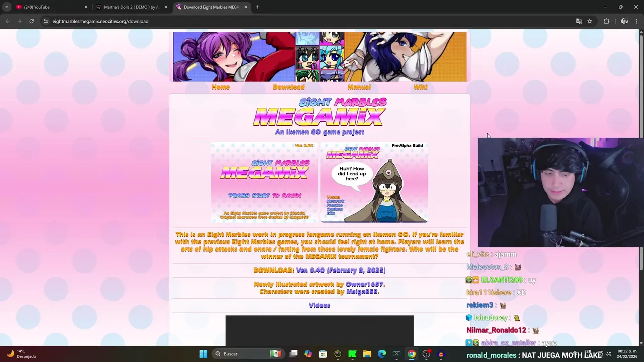Open the green K app on taskbar
The height and width of the screenshot is (362, 644).
click(352, 354)
